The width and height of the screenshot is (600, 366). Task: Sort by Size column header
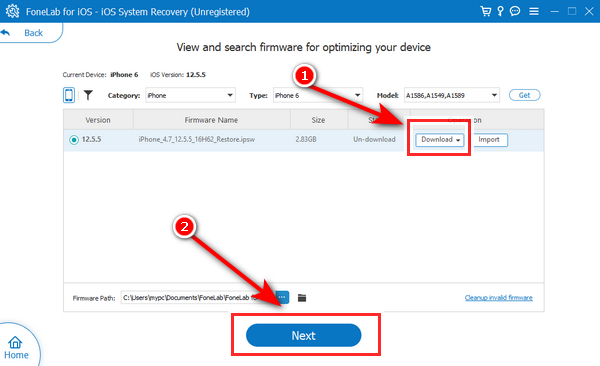318,120
